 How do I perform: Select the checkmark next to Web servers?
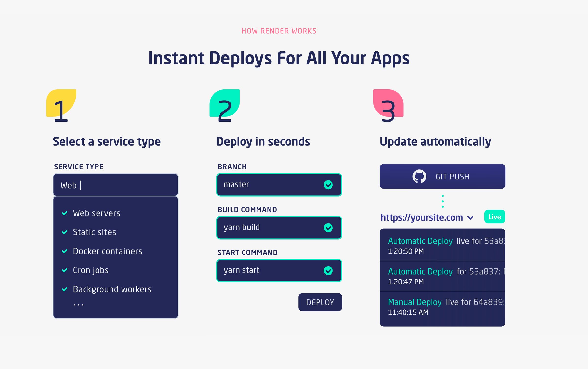pyautogui.click(x=65, y=213)
